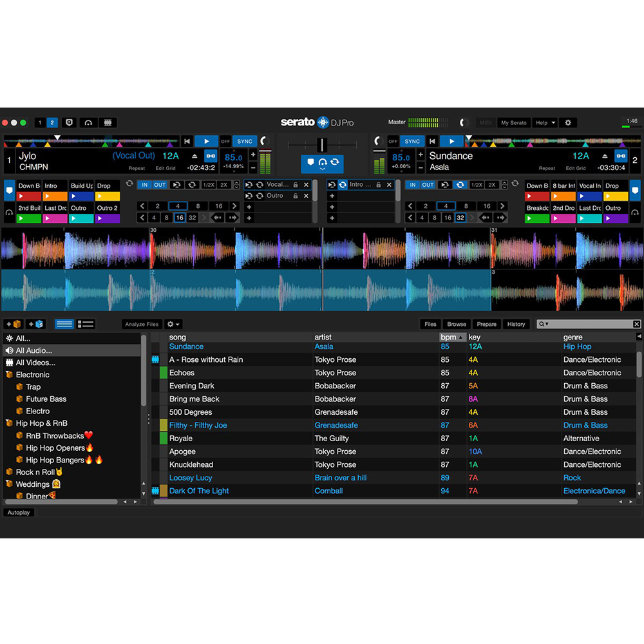Viewport: 644px width, 644px height.
Task: Open the Prepare panel tab
Action: pyautogui.click(x=486, y=324)
